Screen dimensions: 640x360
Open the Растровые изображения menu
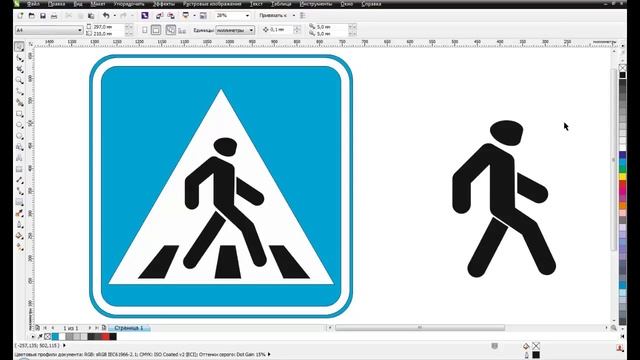(x=212, y=4)
